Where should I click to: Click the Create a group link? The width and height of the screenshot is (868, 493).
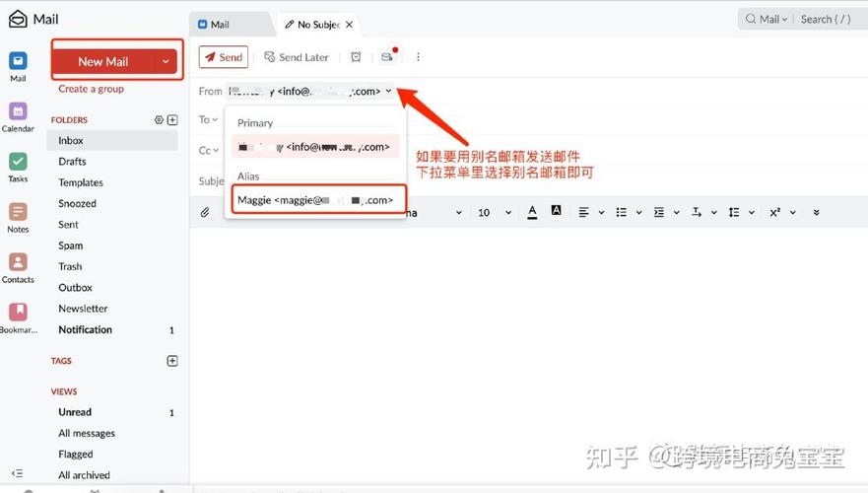[x=91, y=89]
